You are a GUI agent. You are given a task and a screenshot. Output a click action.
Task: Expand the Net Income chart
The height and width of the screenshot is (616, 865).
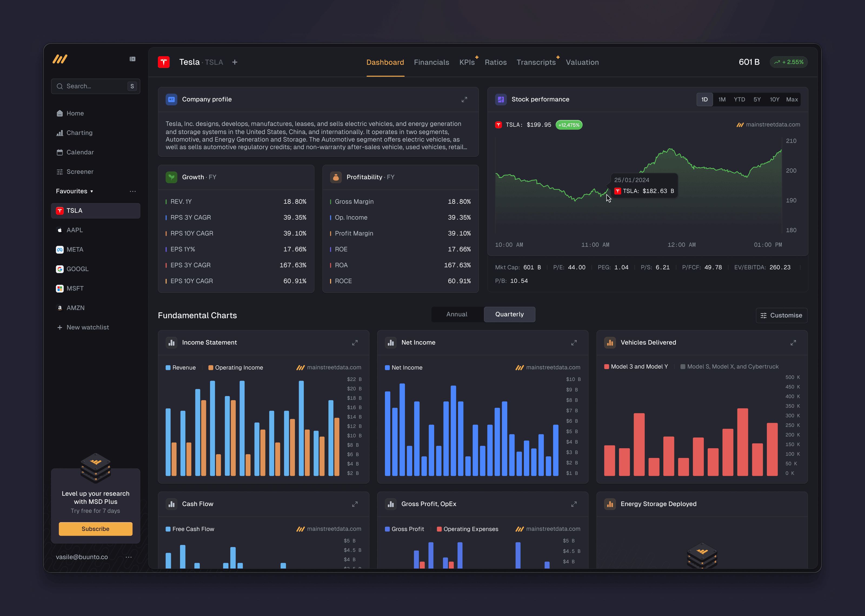[574, 343]
